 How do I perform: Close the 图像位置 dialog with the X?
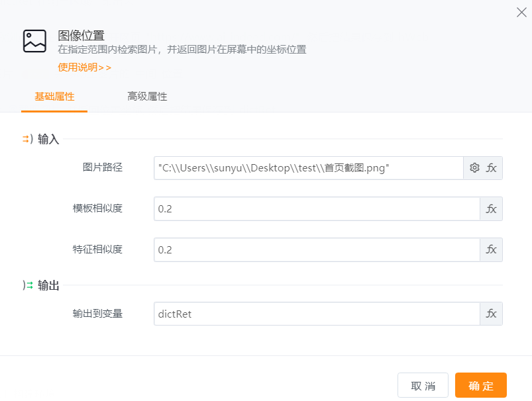tap(521, 13)
